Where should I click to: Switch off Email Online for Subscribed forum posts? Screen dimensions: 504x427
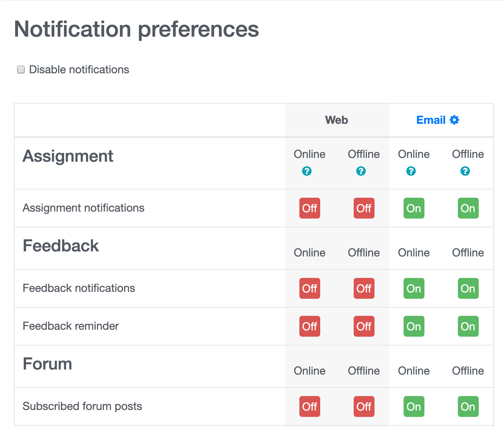click(414, 406)
